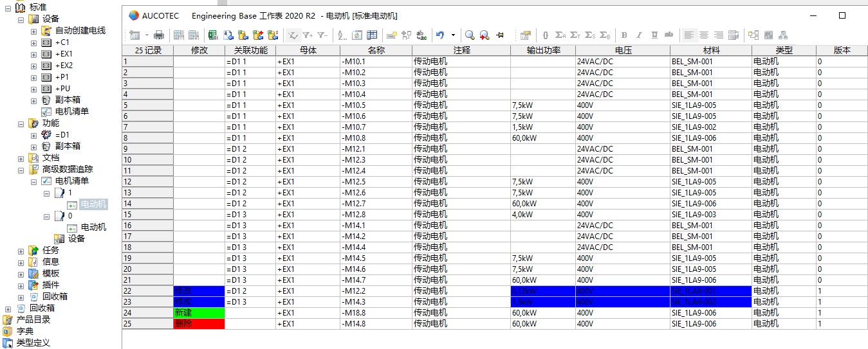The width and height of the screenshot is (868, 349).
Task: Apply italic formatting
Action: point(639,35)
